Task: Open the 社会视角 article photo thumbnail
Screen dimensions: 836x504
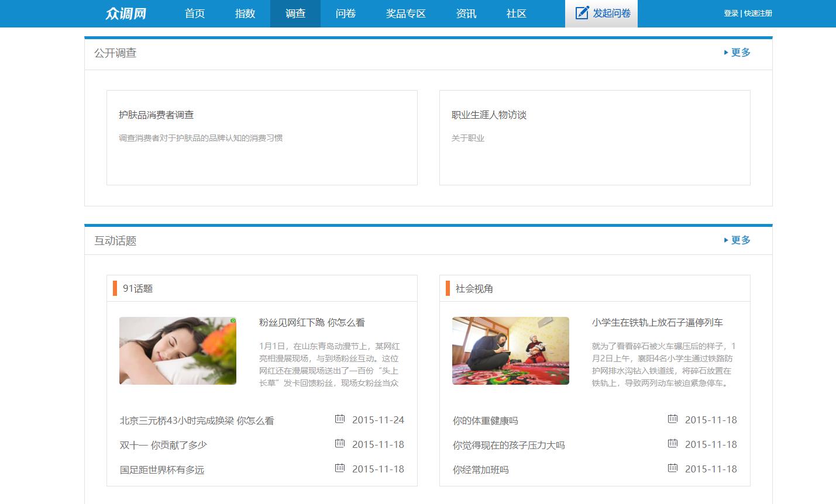Action: (x=510, y=351)
